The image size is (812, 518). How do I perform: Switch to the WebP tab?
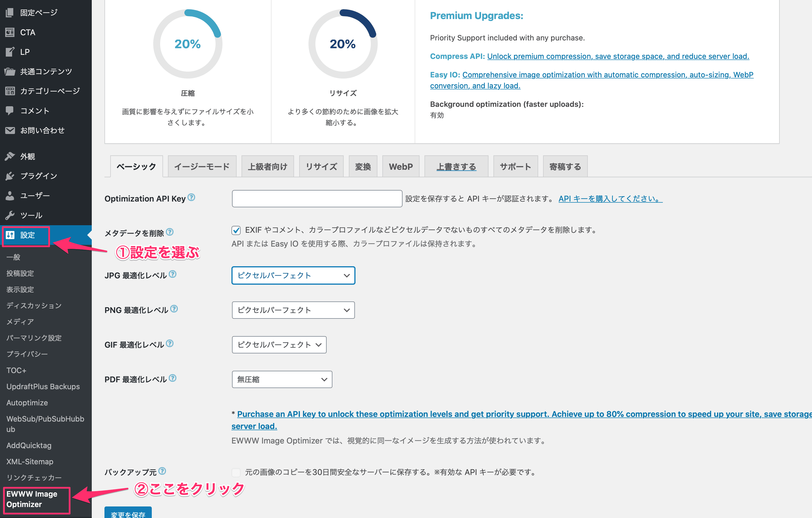[400, 166]
